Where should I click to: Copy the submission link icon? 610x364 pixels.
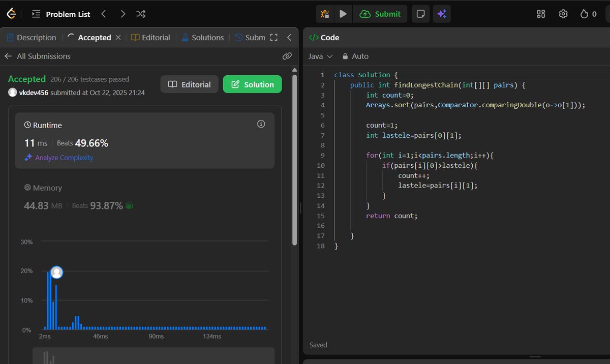[287, 56]
